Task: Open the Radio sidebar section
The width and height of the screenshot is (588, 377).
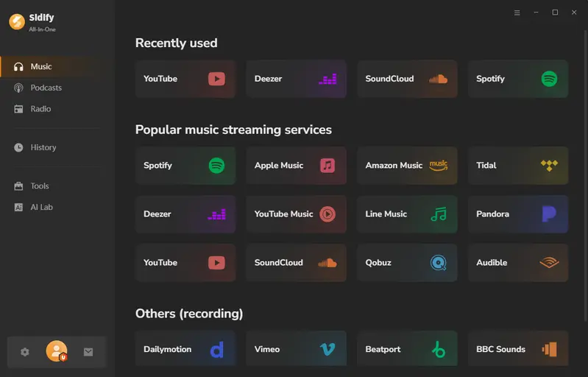Action: (x=40, y=109)
